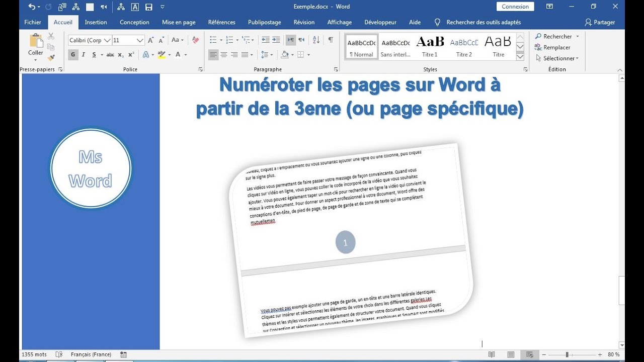Toggle left text alignment
This screenshot has width=644, height=362.
pos(213,55)
